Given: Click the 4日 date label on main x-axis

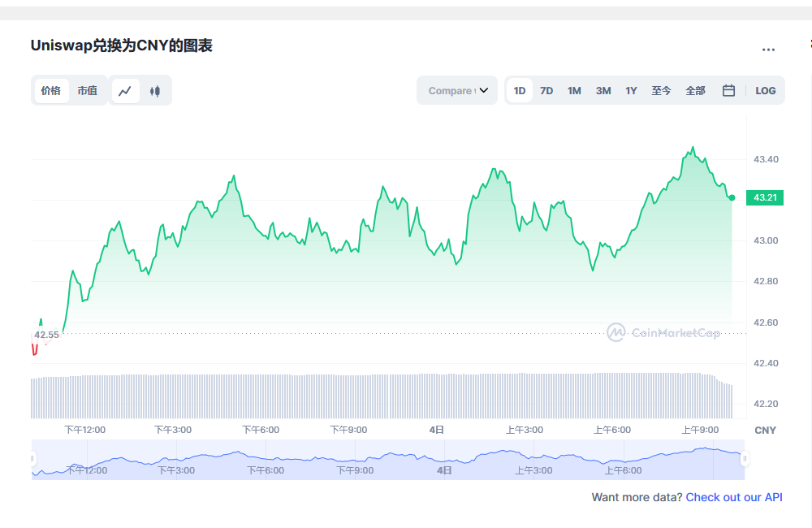Looking at the screenshot, I should coord(437,430).
